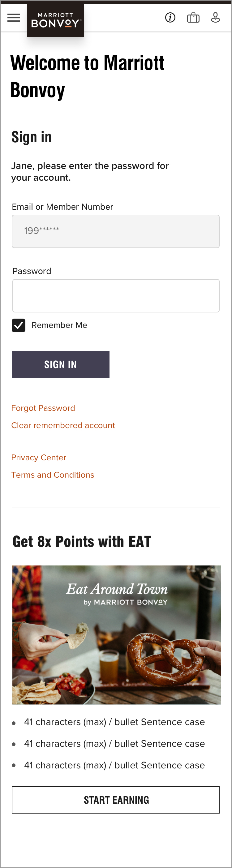Open the Privacy Center link

(39, 457)
